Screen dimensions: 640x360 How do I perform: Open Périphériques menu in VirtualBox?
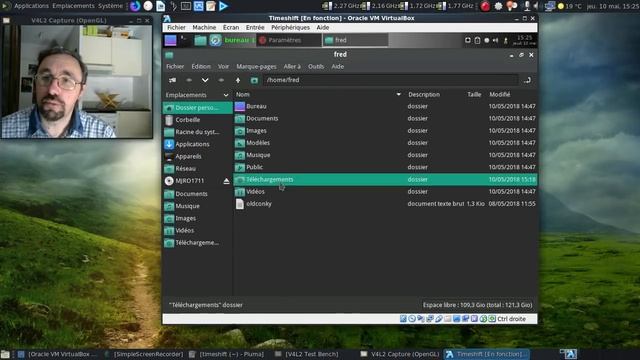pyautogui.click(x=290, y=27)
